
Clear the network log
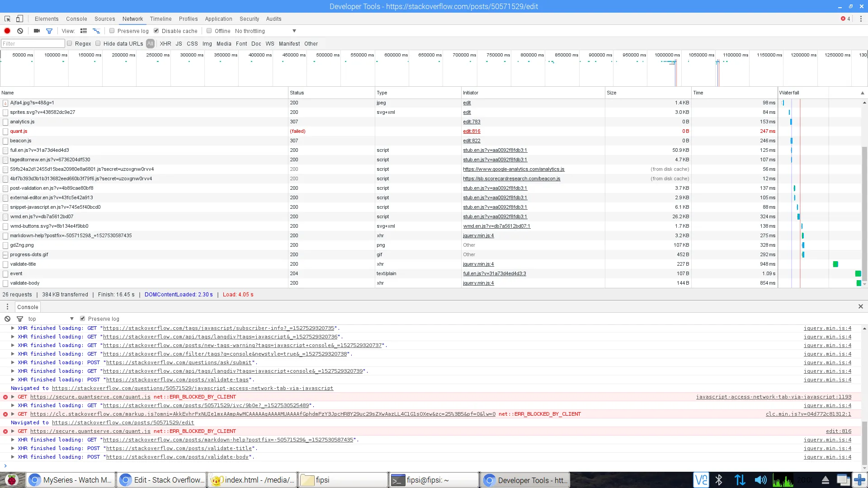(20, 31)
